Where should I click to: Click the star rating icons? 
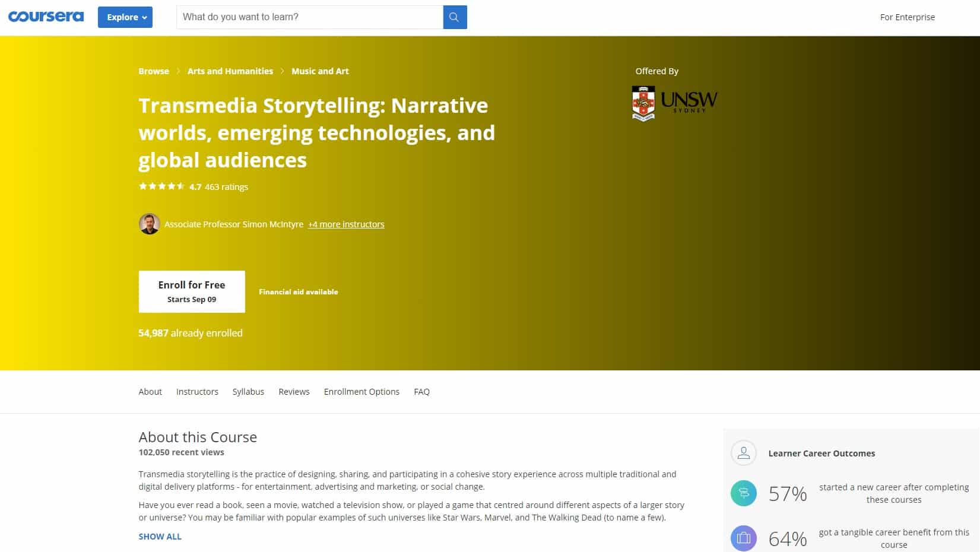coord(161,186)
